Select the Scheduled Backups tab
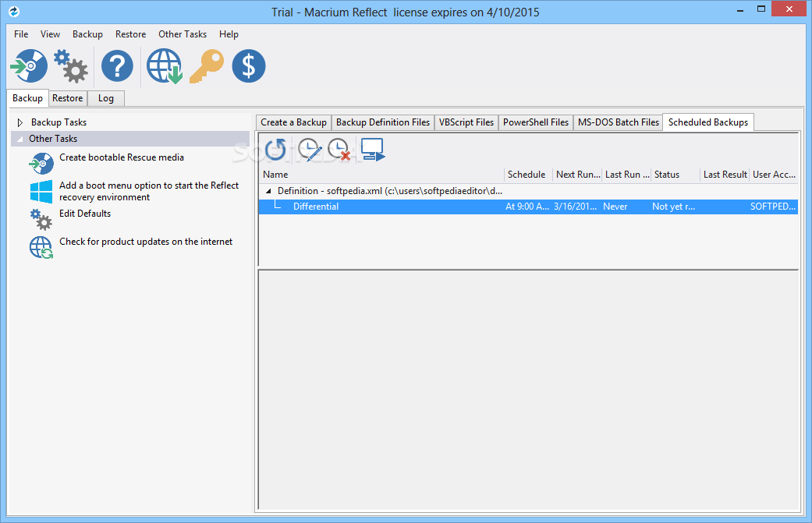The height and width of the screenshot is (523, 812). [x=708, y=122]
